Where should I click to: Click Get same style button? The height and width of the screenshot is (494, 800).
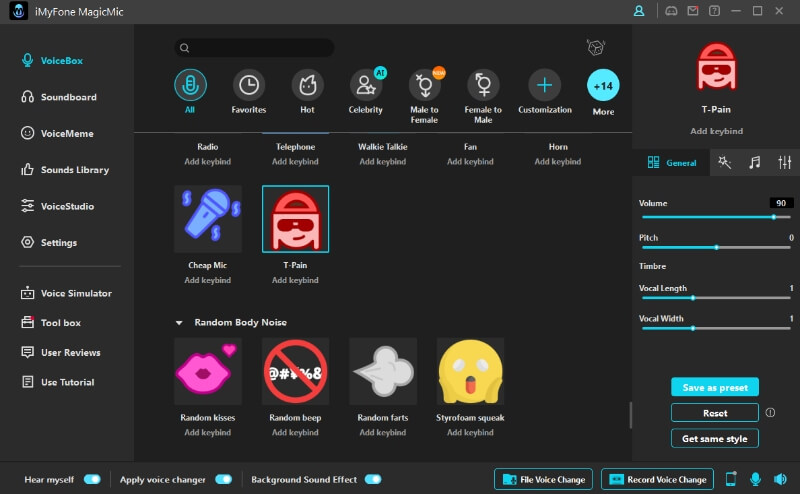(715, 438)
